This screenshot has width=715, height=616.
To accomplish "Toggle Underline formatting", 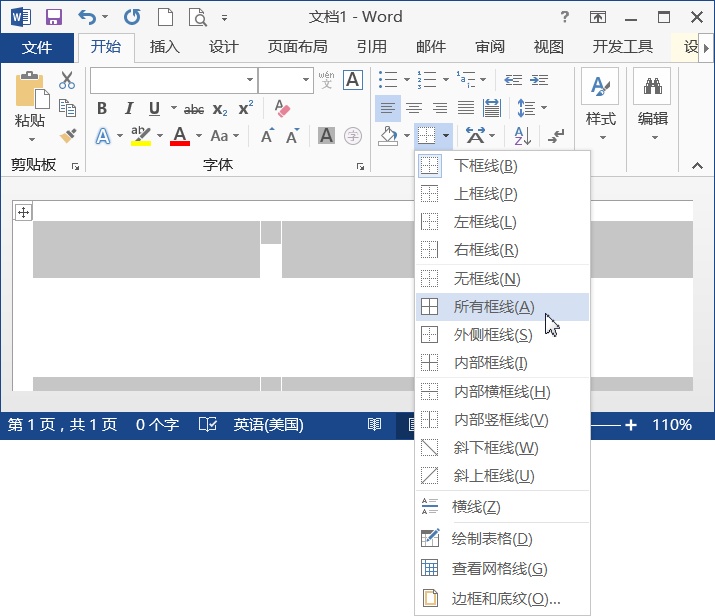I will (x=155, y=109).
